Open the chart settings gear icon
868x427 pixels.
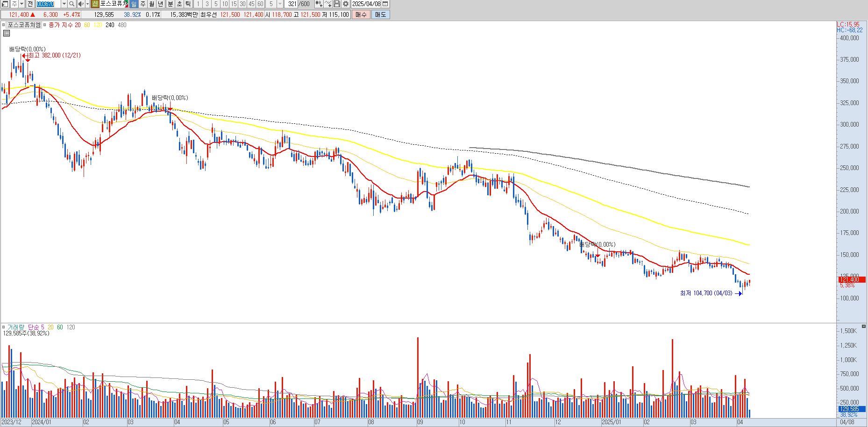pyautogui.click(x=346, y=4)
